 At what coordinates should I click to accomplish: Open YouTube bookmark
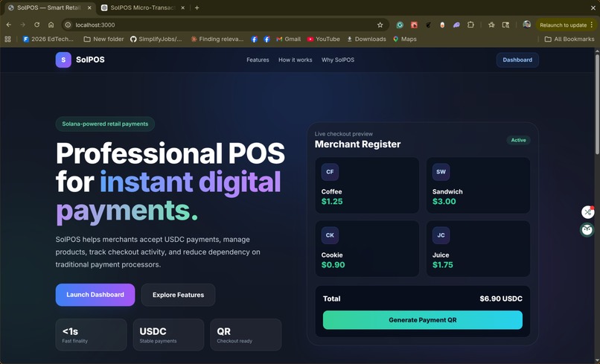323,39
